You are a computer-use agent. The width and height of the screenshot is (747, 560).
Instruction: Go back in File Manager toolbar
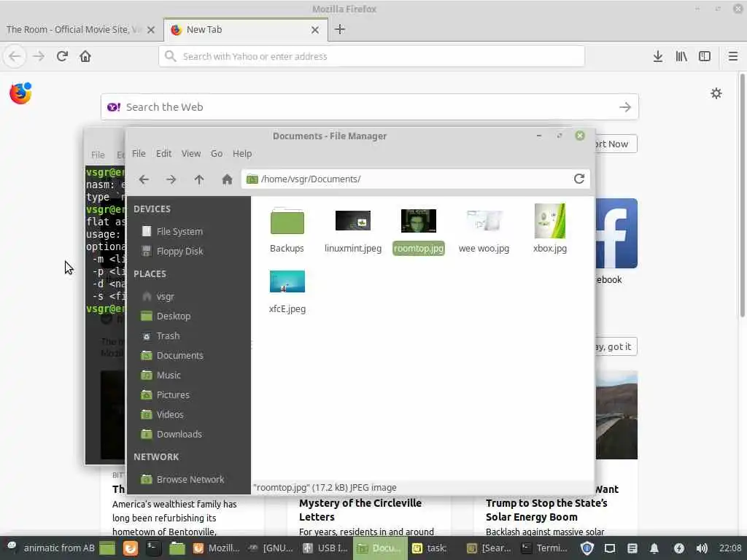point(144,179)
